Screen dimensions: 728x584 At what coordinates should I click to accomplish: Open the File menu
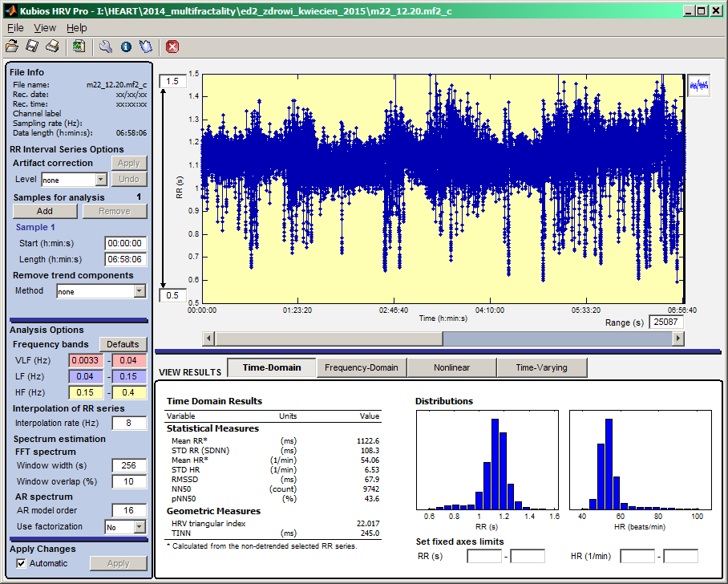pyautogui.click(x=15, y=28)
